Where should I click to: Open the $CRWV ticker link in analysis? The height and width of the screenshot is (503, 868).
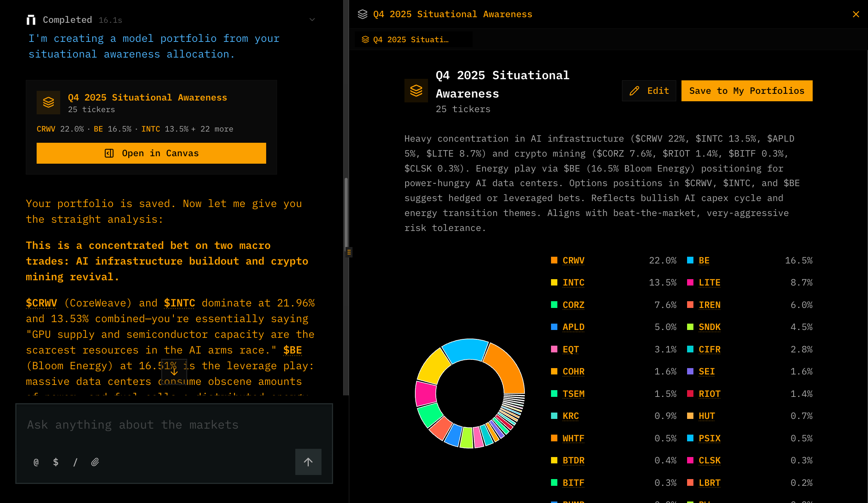tap(41, 303)
